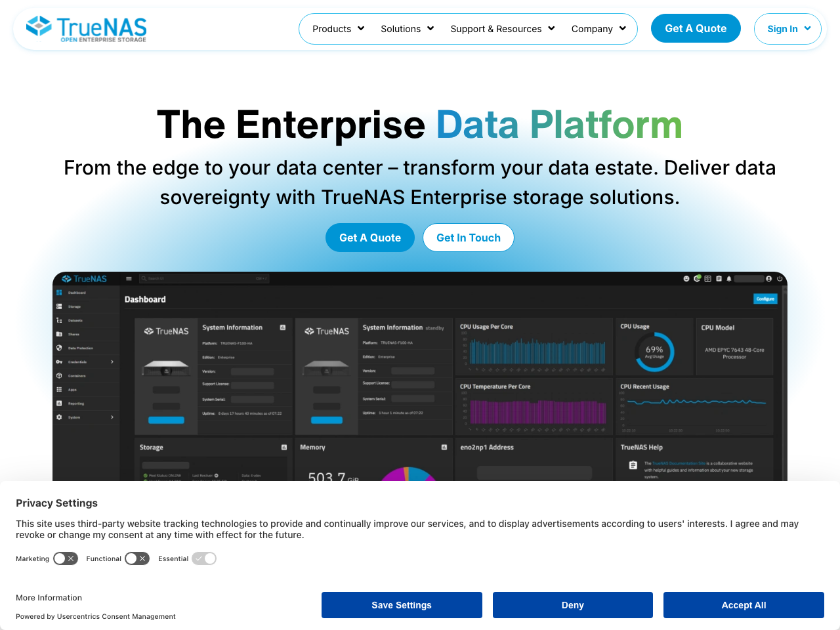Open the Products dropdown menu
The width and height of the screenshot is (840, 630).
click(338, 28)
